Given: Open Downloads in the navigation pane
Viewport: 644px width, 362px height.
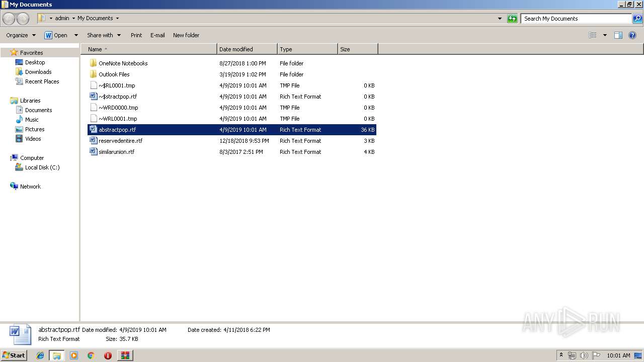Looking at the screenshot, I should [x=38, y=72].
